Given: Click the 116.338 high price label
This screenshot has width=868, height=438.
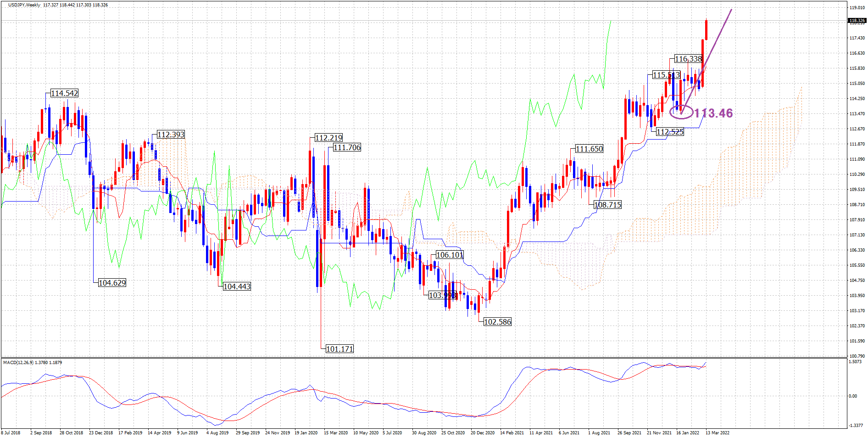Looking at the screenshot, I should coord(688,59).
